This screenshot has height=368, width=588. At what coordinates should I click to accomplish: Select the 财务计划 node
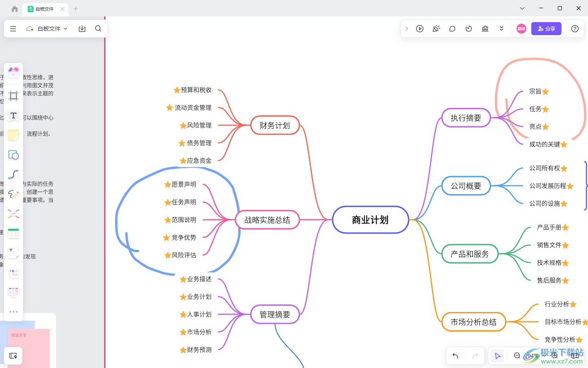point(275,125)
